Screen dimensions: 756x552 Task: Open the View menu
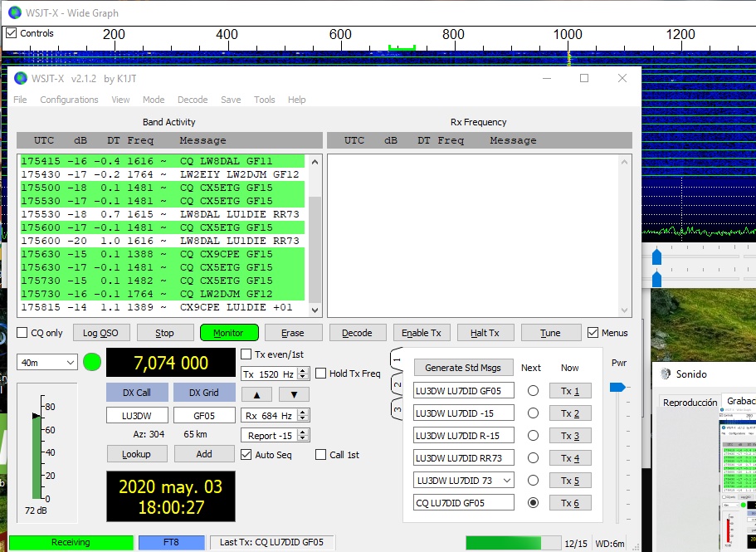pyautogui.click(x=120, y=100)
